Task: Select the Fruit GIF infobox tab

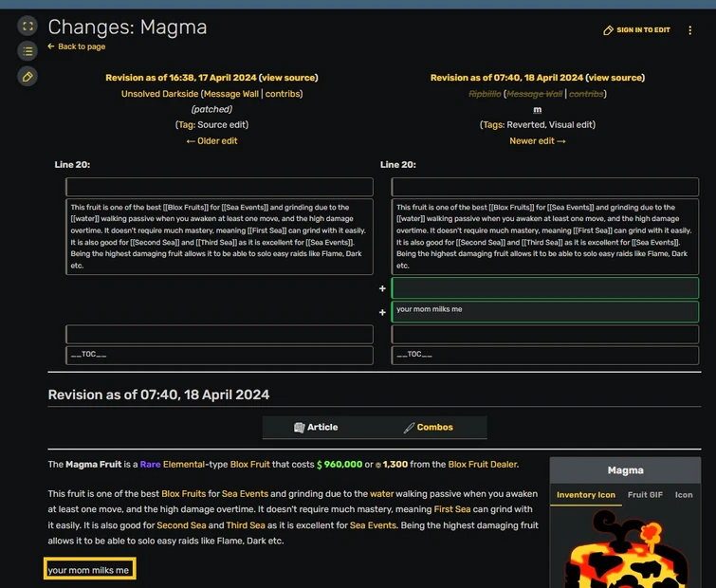Action: 645,495
